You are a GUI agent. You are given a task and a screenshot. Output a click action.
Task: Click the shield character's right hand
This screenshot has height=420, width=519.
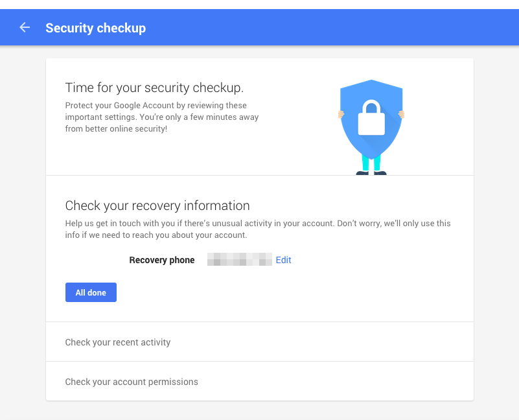tap(402, 114)
